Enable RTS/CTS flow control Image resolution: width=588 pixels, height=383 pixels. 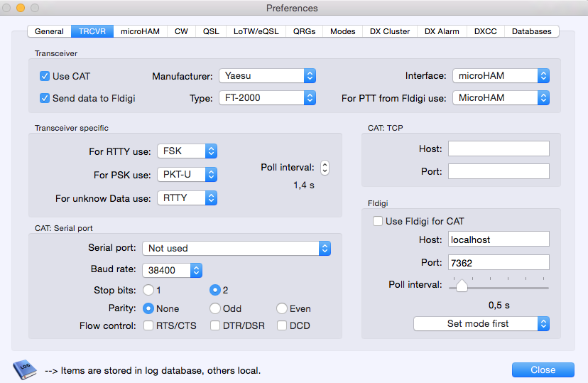(x=149, y=326)
